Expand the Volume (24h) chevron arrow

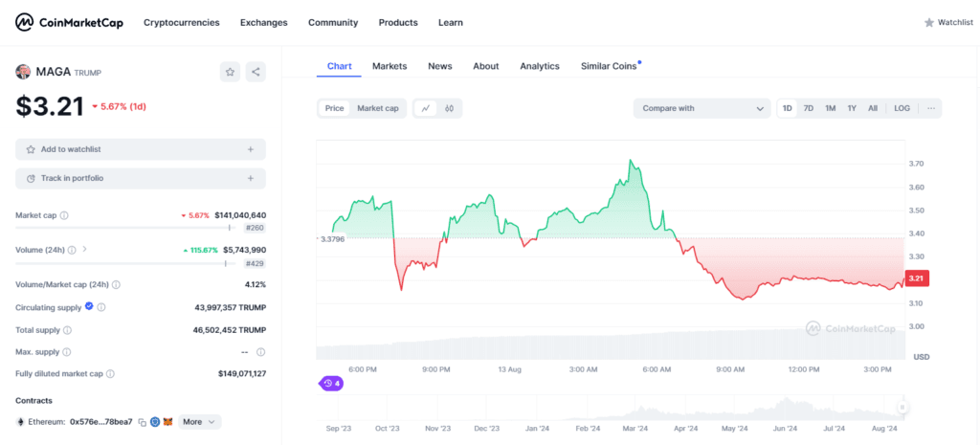[84, 249]
